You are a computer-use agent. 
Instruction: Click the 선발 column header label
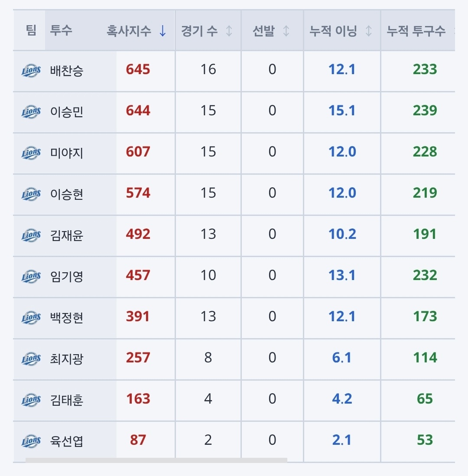(x=264, y=31)
